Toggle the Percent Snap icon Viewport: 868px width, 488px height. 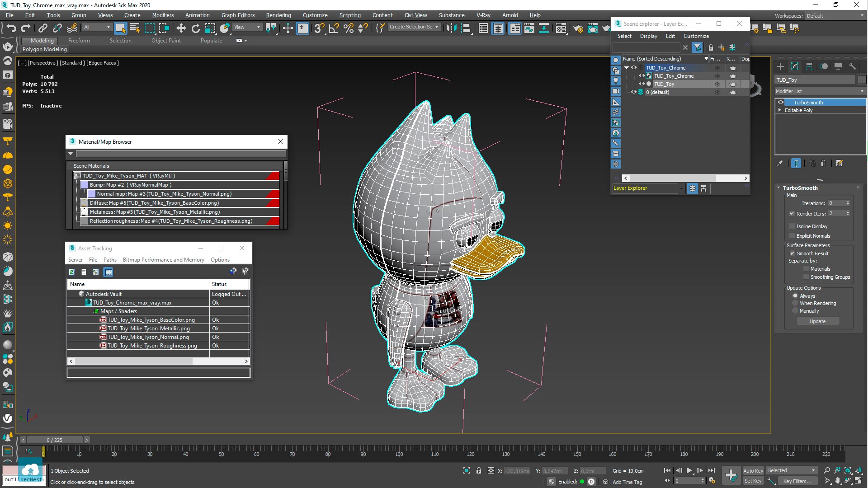[x=349, y=28]
